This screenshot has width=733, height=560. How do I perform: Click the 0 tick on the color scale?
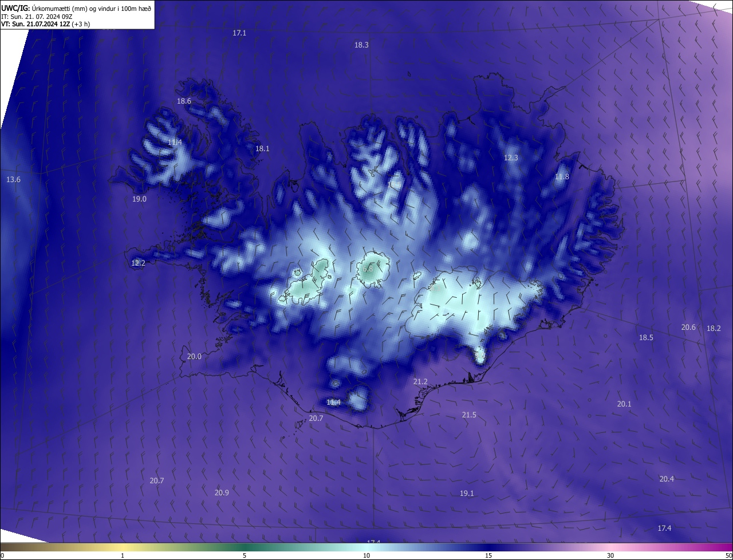click(x=2, y=556)
